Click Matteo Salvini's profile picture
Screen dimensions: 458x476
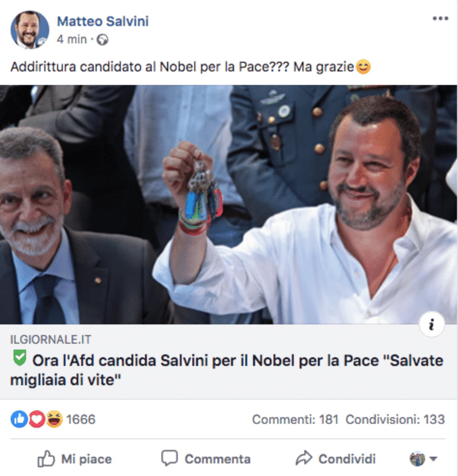tap(29, 30)
